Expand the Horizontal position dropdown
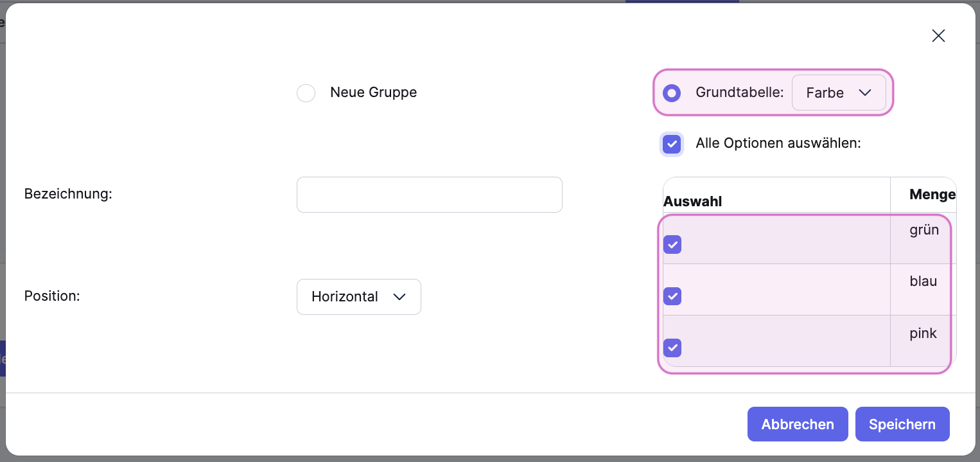Viewport: 980px width, 462px height. tap(358, 297)
